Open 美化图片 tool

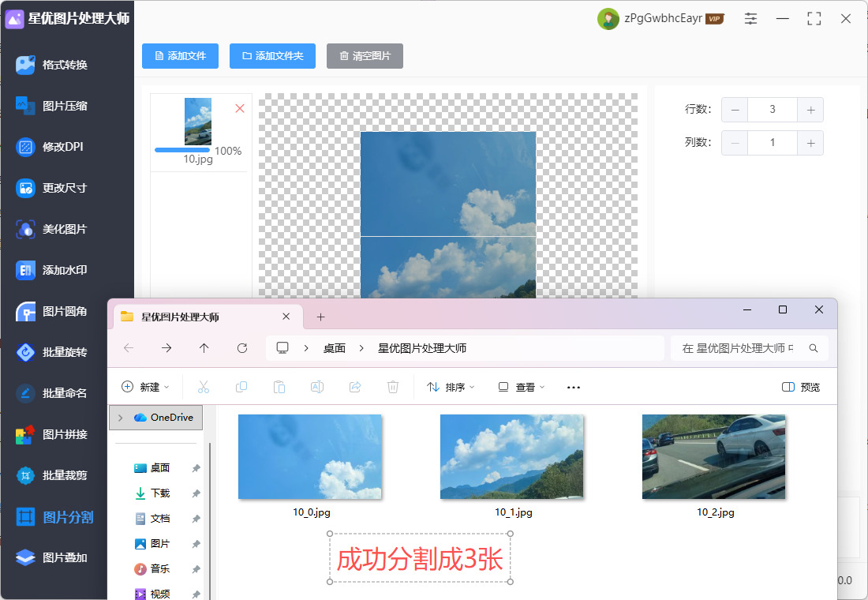[x=51, y=229]
